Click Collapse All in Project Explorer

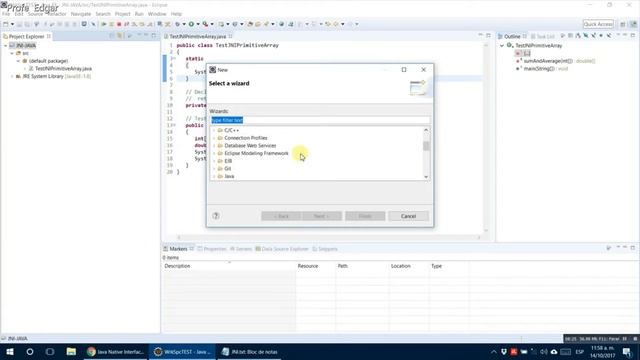tap(111, 36)
